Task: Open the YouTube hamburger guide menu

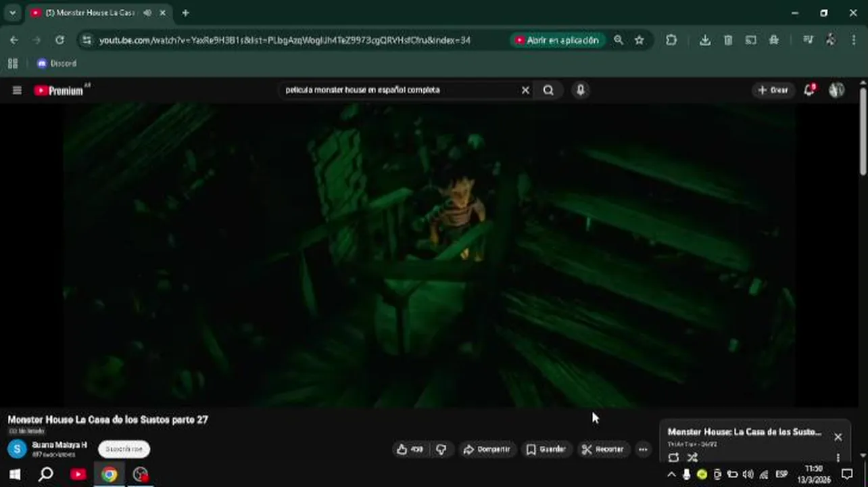Action: tap(17, 90)
